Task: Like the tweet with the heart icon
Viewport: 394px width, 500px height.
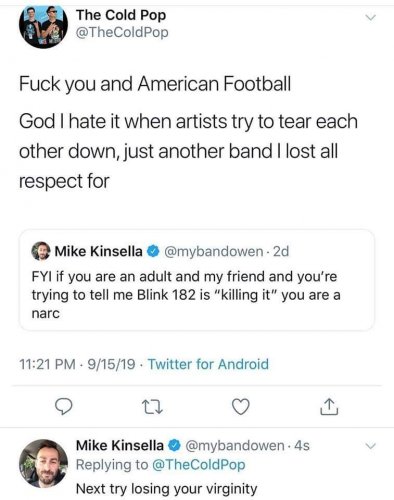Action: [x=241, y=407]
